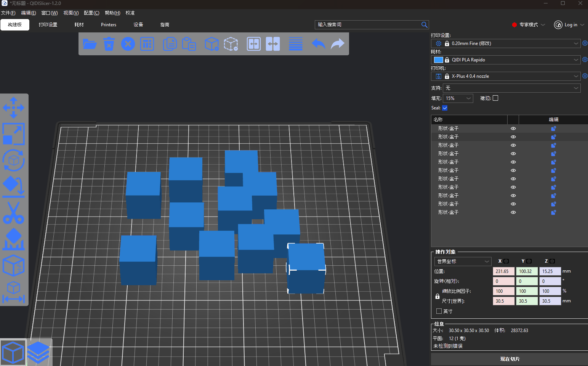
Task: Undo the last action
Action: 318,44
